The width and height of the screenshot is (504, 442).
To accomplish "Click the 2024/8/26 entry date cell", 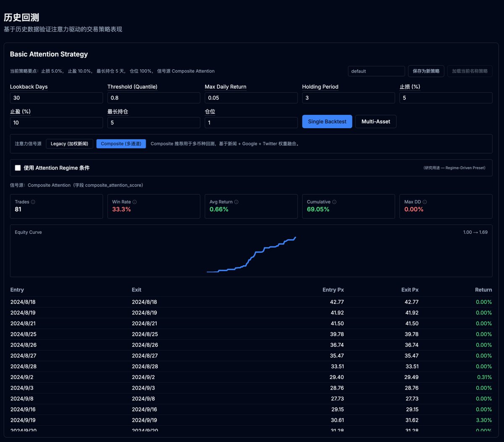I will point(23,345).
